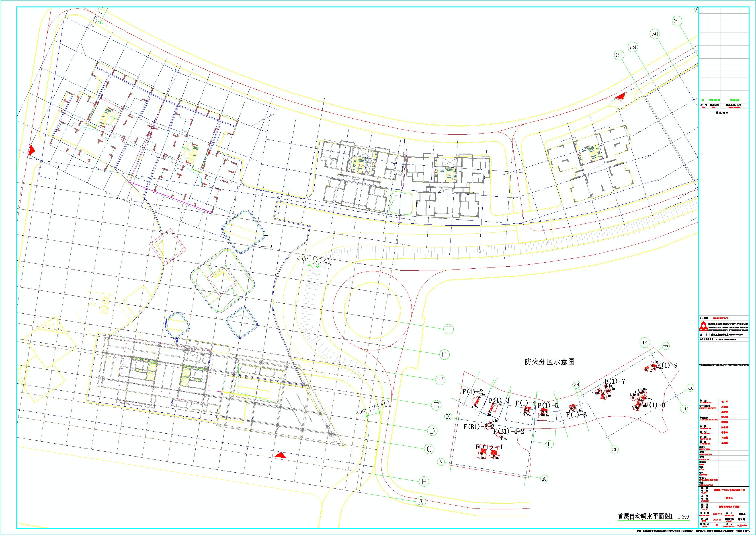Image resolution: width=756 pixels, height=535 pixels.
Task: Pick fire zone label F(1)-8
Action: (x=655, y=405)
